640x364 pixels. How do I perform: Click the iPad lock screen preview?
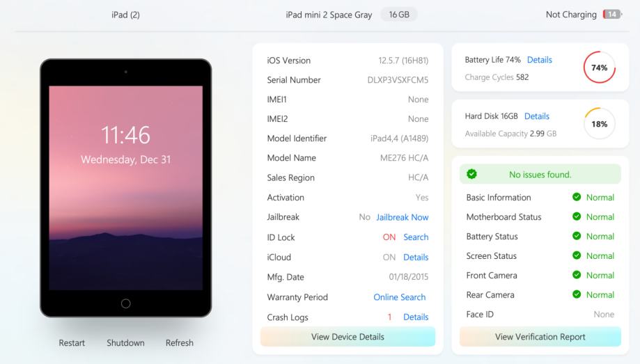point(126,188)
